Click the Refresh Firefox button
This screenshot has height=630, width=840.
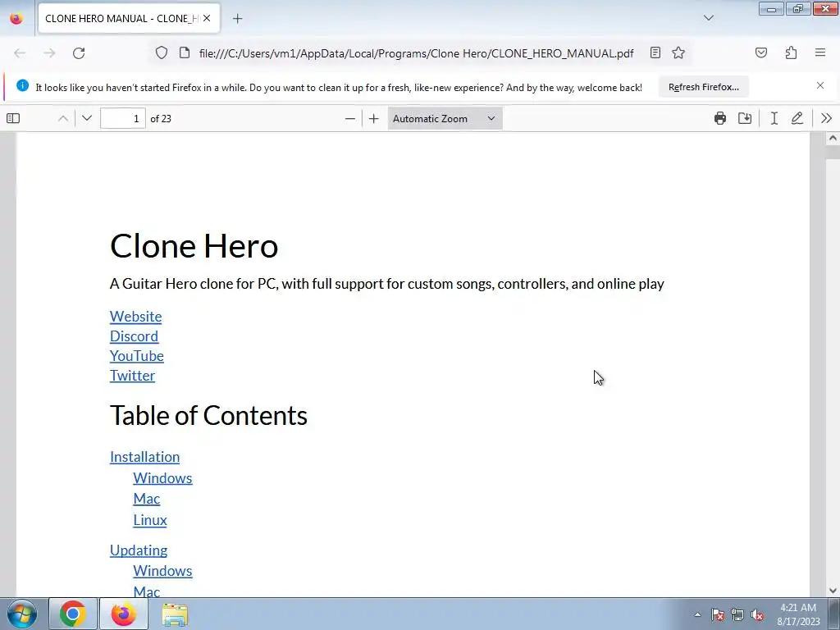coord(703,87)
